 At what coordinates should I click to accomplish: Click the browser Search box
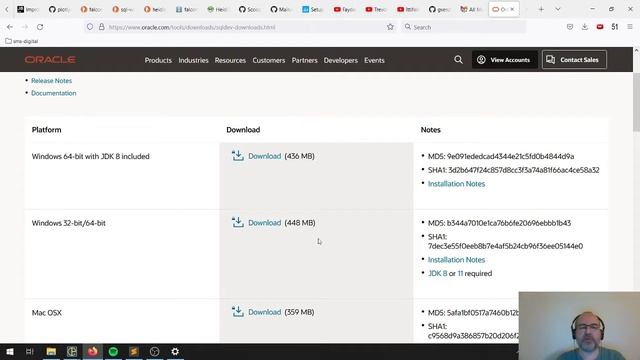[463, 27]
